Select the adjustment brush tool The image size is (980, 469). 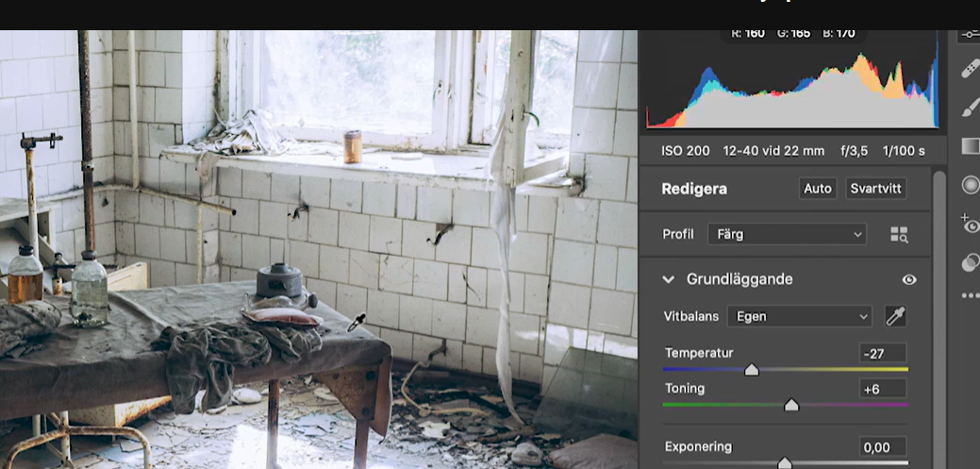pos(970,107)
